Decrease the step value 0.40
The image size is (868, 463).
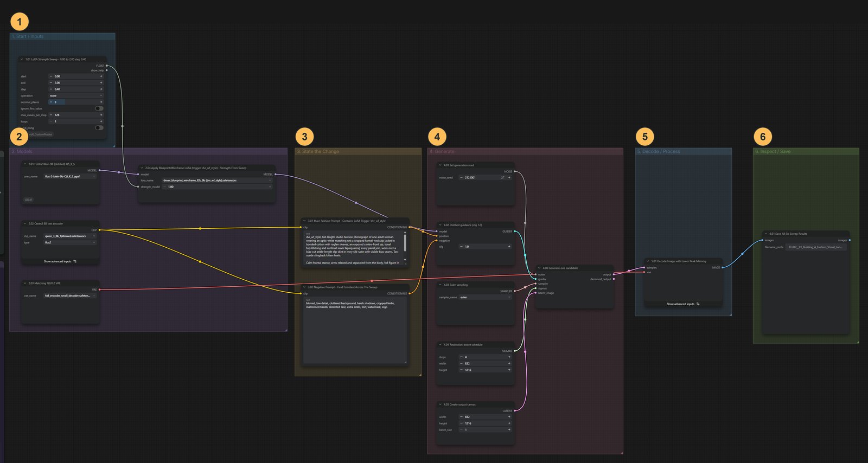click(x=51, y=89)
